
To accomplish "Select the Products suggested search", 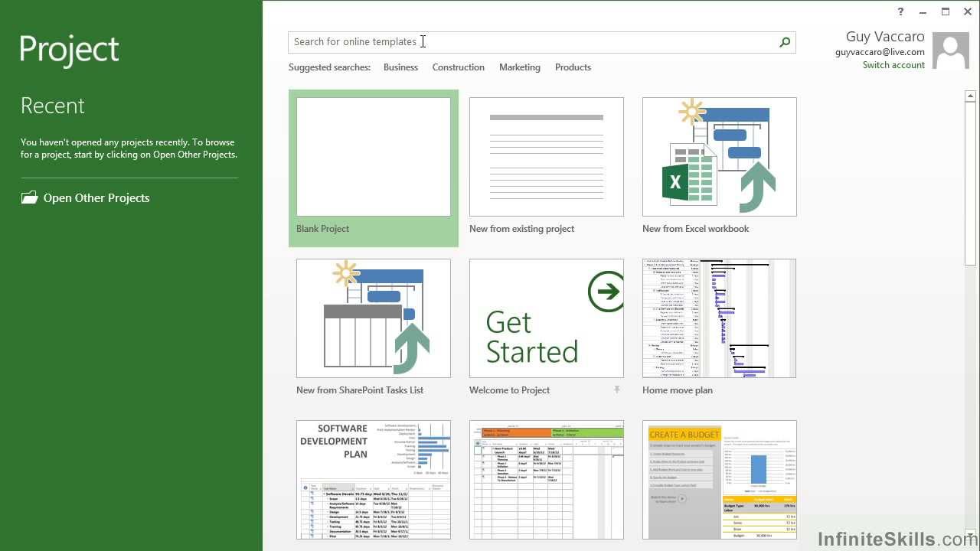I will tap(573, 67).
